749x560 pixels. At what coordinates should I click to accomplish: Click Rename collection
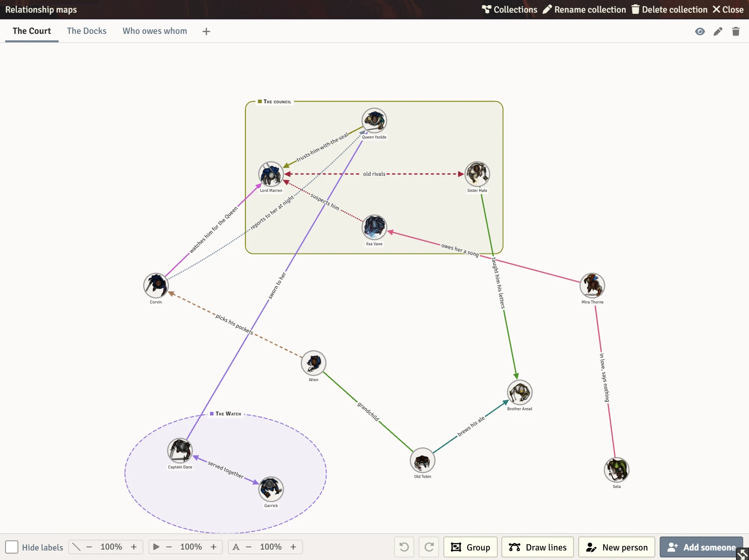click(584, 10)
